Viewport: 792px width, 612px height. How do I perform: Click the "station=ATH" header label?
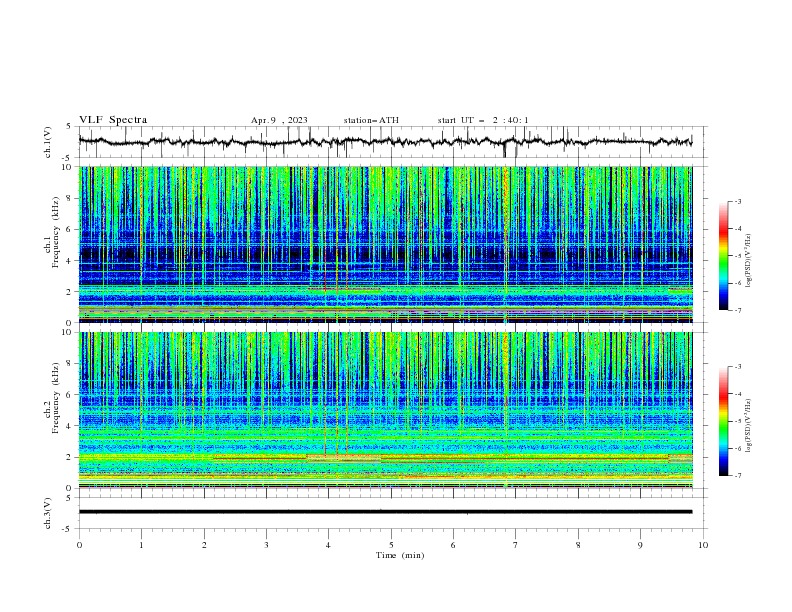point(371,120)
